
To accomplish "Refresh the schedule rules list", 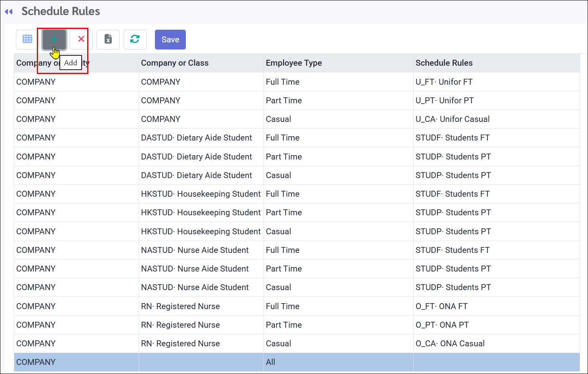I will 135,40.
